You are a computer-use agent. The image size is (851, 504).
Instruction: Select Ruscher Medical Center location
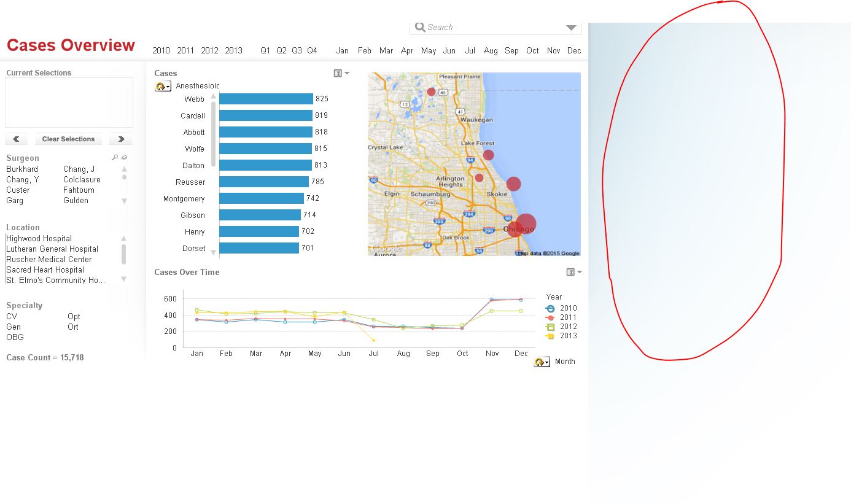pos(49,259)
